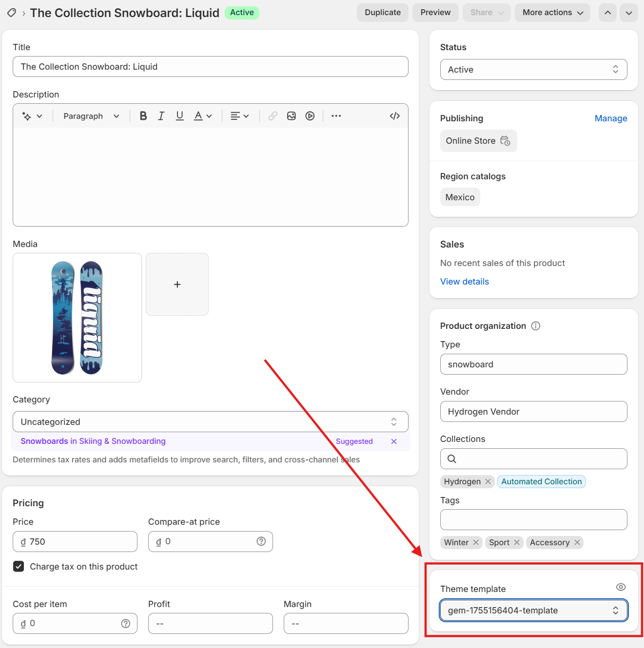This screenshot has width=644, height=648.
Task: Open the theme template dropdown
Action: [533, 610]
